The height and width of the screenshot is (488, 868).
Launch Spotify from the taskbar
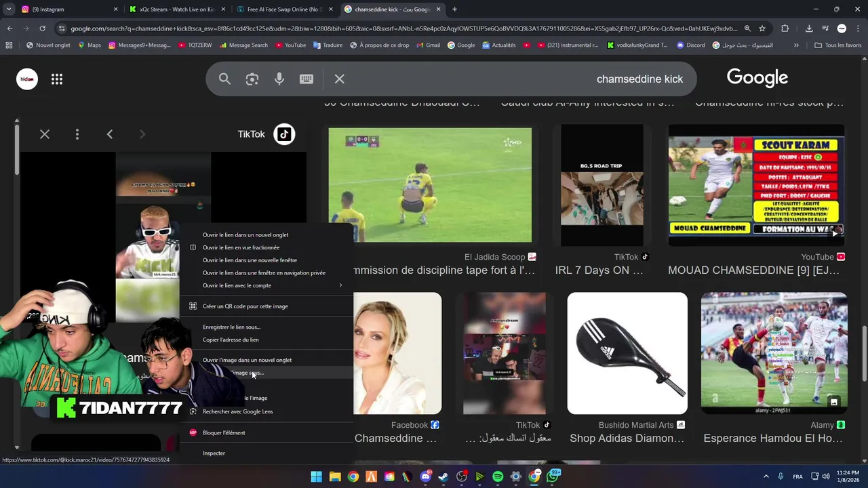point(498,476)
